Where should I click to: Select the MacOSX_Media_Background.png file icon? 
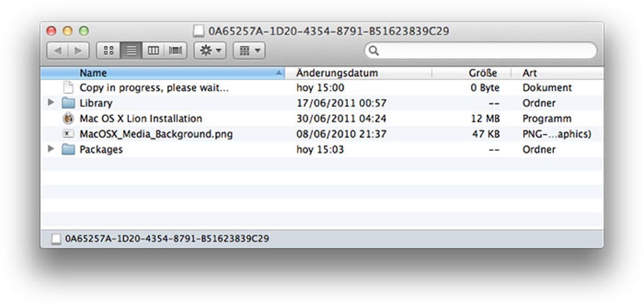pyautogui.click(x=68, y=134)
